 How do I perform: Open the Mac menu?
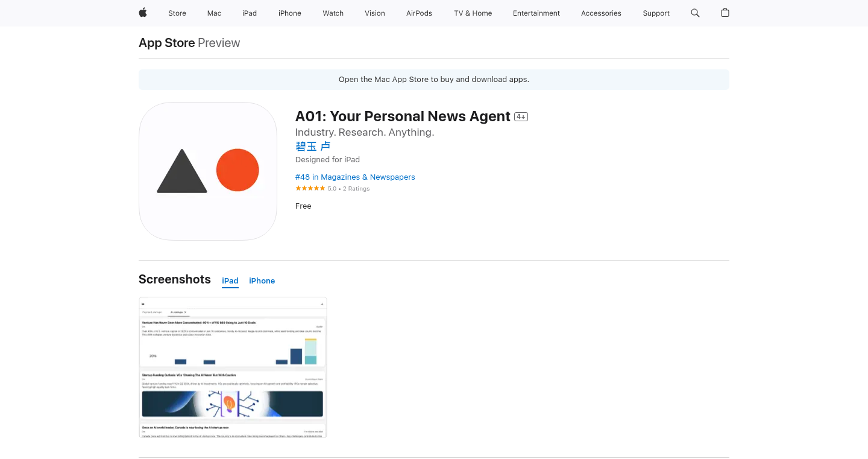tap(215, 13)
